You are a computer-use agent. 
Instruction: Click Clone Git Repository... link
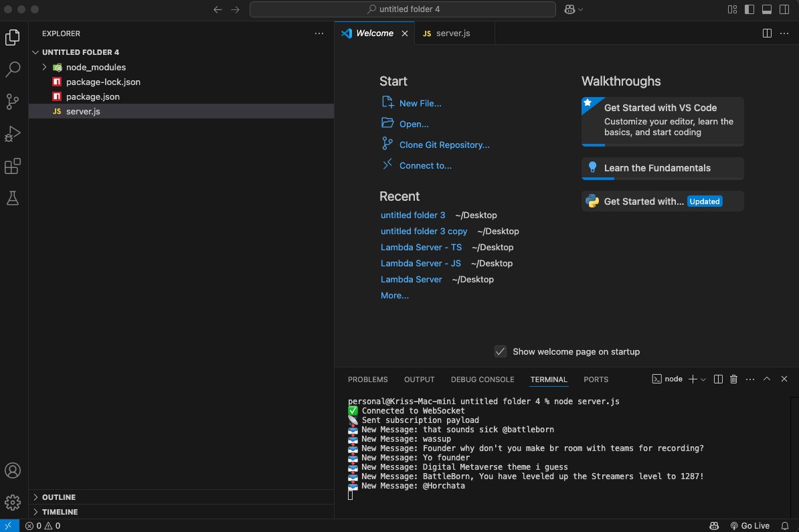444,145
